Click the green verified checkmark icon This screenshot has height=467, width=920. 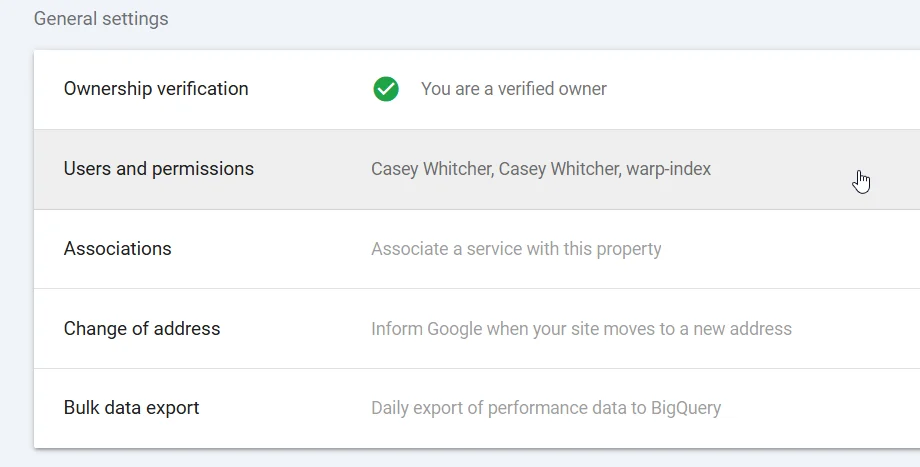[385, 89]
